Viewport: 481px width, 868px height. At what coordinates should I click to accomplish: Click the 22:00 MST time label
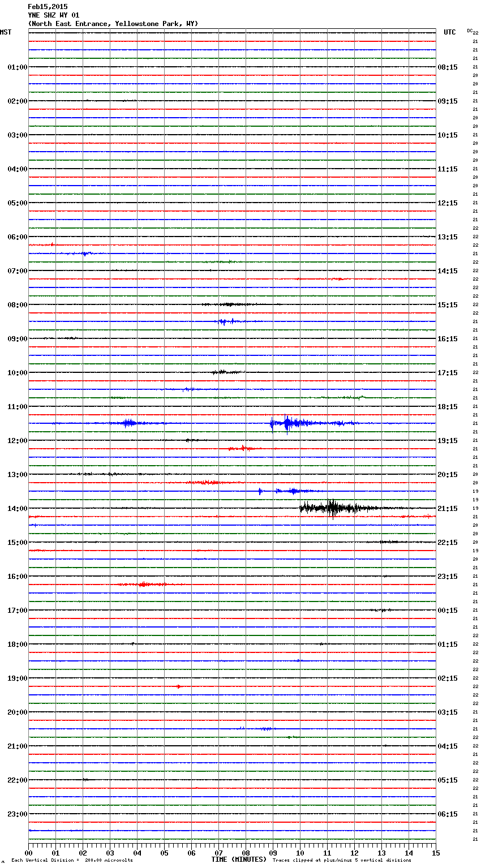click(17, 780)
